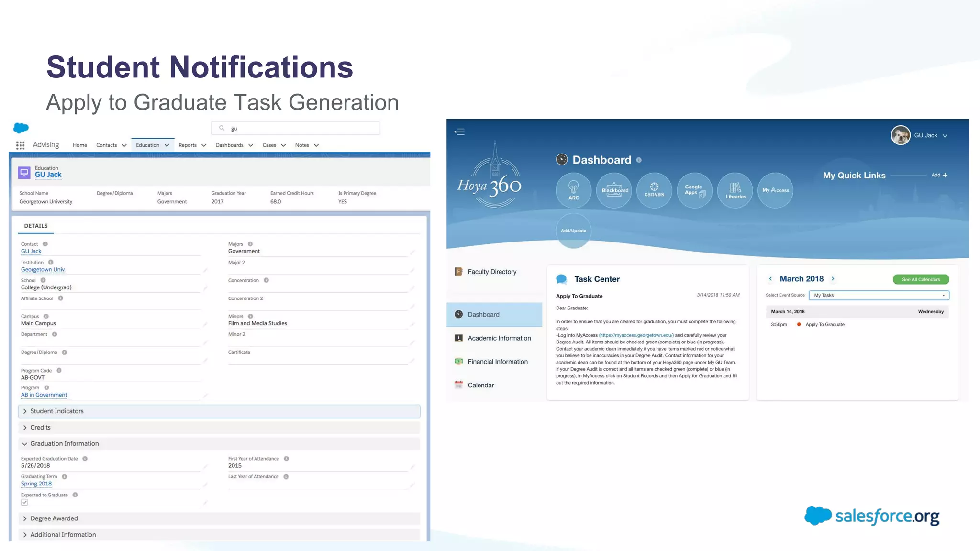
Task: Click the edit pencil for the Majors field
Action: [412, 252]
